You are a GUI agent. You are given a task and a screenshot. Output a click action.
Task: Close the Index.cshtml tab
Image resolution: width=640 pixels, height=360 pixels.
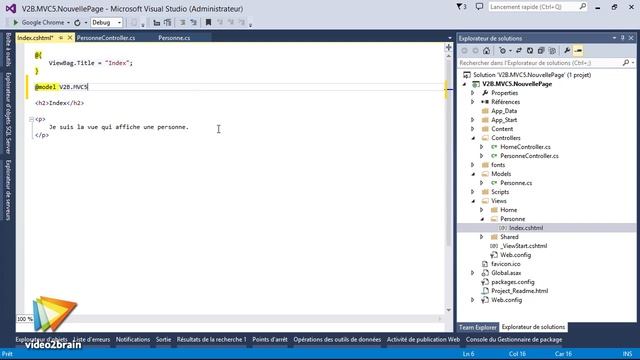[x=70, y=38]
